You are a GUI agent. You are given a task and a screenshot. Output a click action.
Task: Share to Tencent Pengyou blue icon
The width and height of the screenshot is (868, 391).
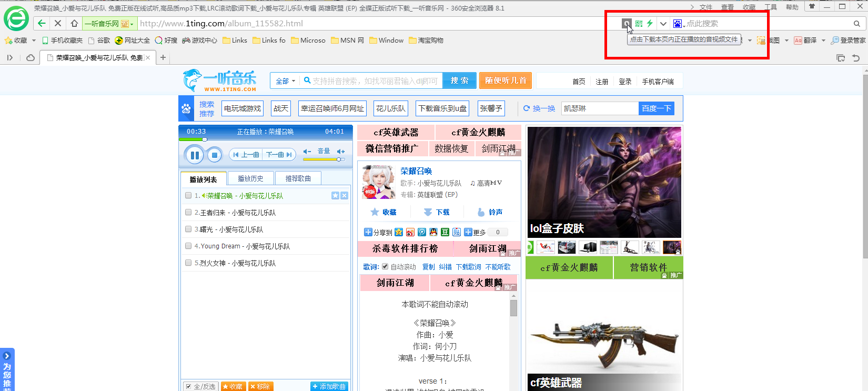click(x=422, y=232)
